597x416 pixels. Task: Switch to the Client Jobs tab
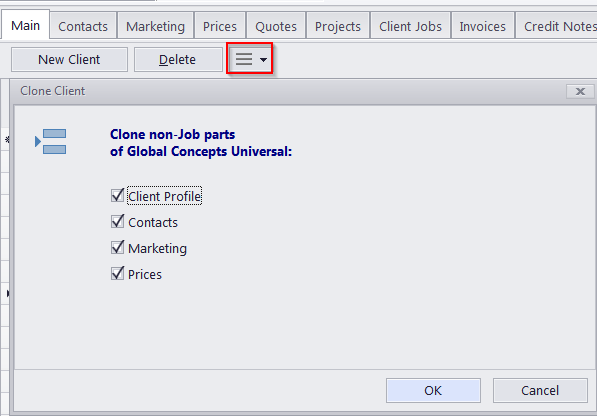click(410, 26)
